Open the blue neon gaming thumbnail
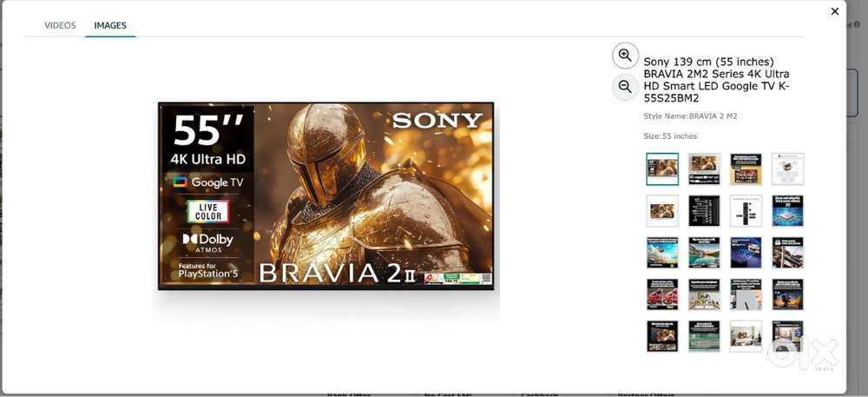Image resolution: width=868 pixels, height=397 pixels. point(746,253)
